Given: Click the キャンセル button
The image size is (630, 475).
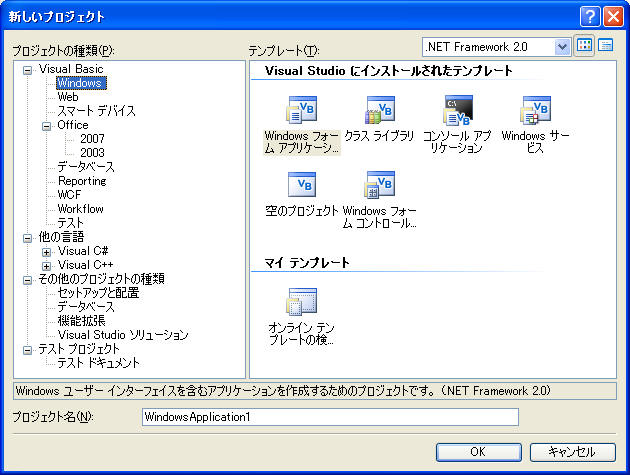Looking at the screenshot, I should tap(573, 452).
